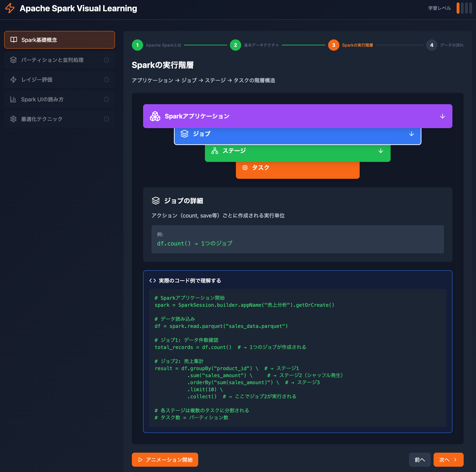
Task: Click the network icon on ステージ bar
Action: tap(215, 151)
